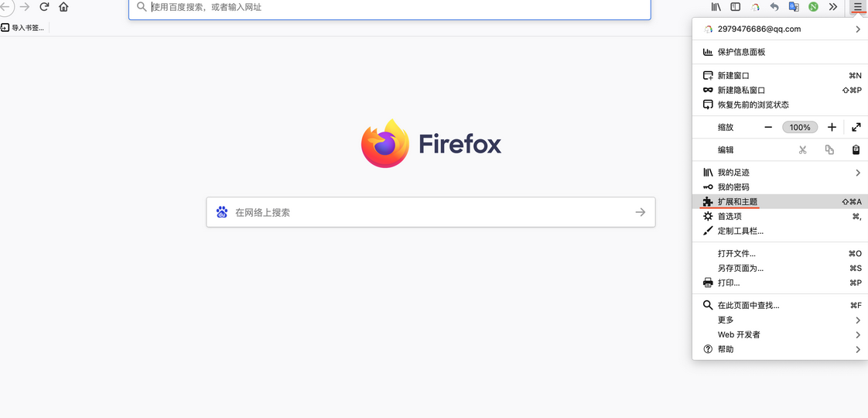
Task: Click the 保护信息面板 chart icon
Action: [707, 52]
